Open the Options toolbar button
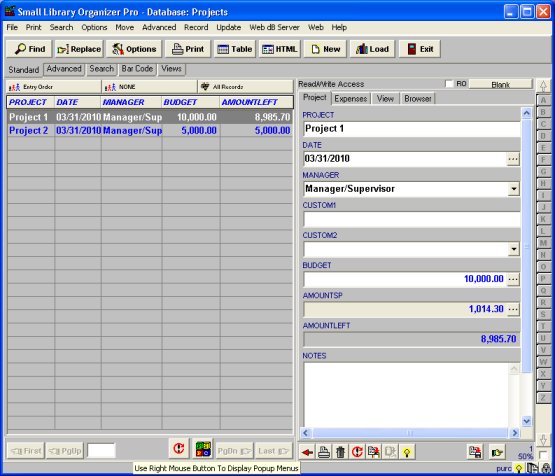The image size is (555, 476). tap(134, 49)
